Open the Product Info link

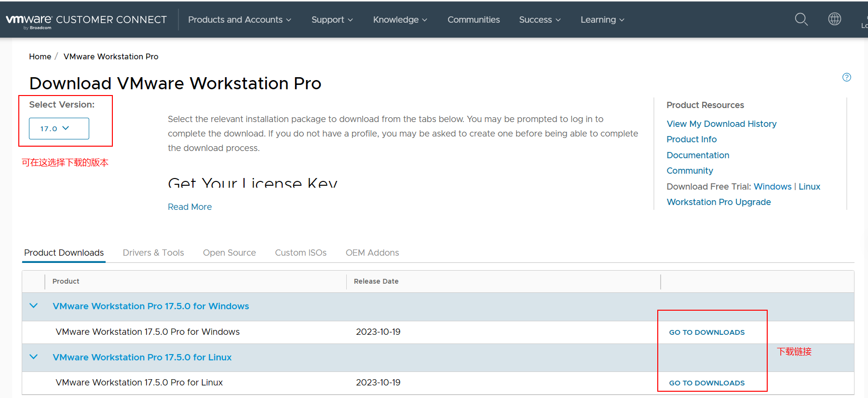(692, 139)
